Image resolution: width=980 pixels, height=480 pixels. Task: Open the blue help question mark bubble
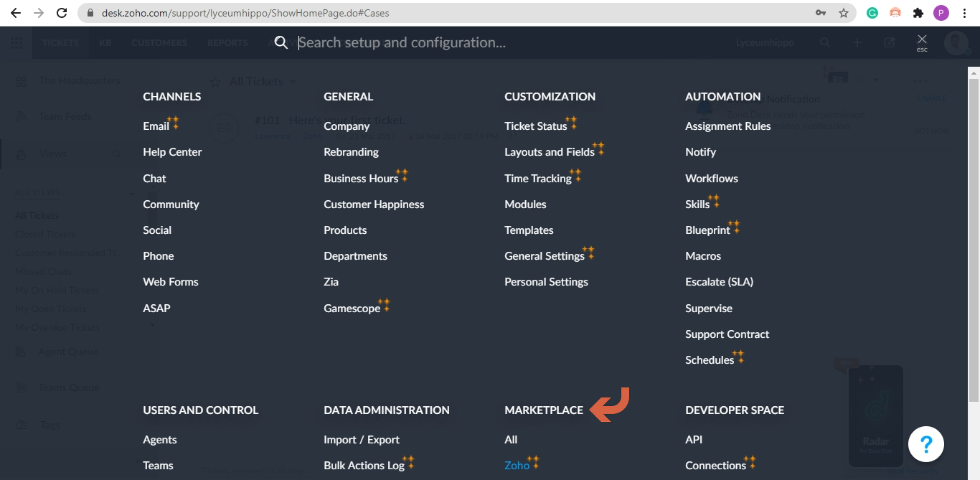(925, 443)
